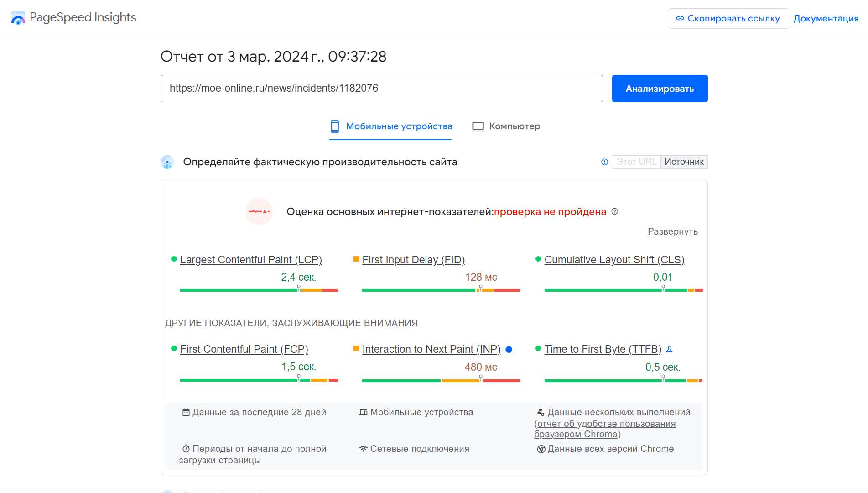Open the Документация link
The image size is (868, 493).
coord(826,19)
